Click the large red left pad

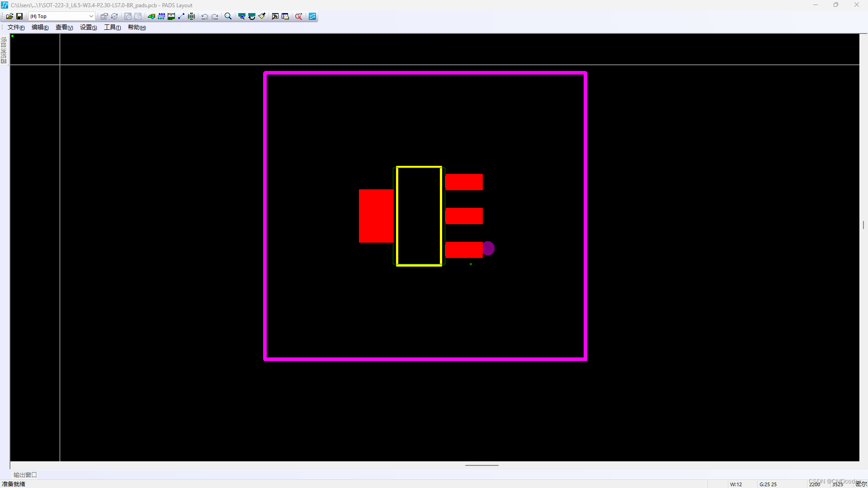click(x=376, y=216)
